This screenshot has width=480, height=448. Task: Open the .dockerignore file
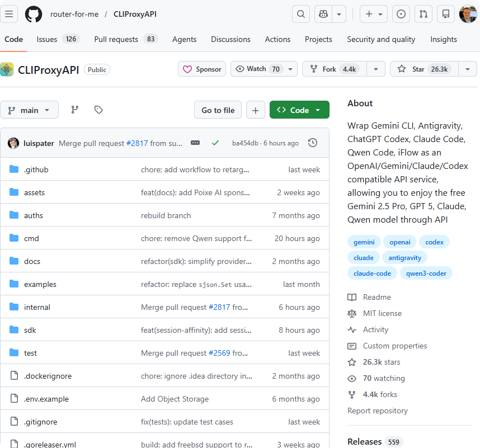[48, 376]
